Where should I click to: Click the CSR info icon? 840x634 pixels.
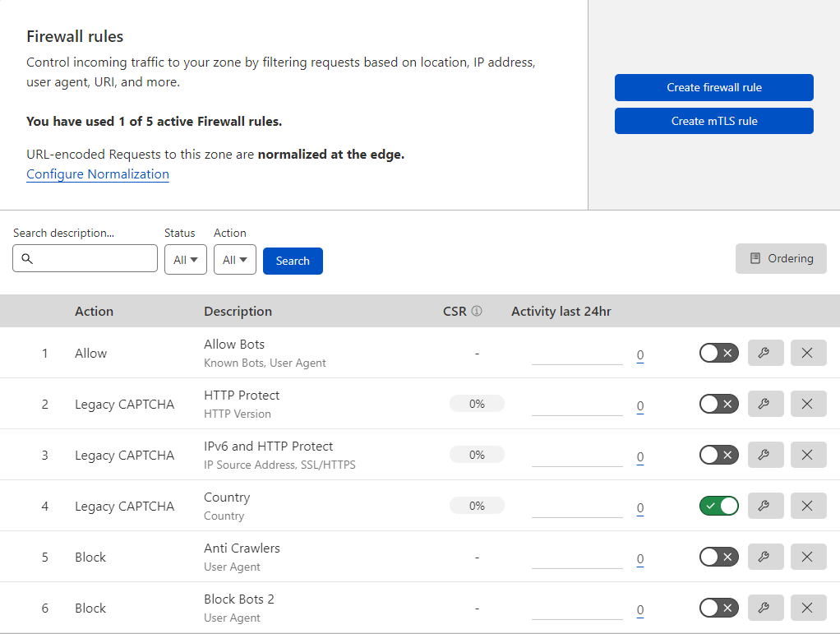point(477,311)
